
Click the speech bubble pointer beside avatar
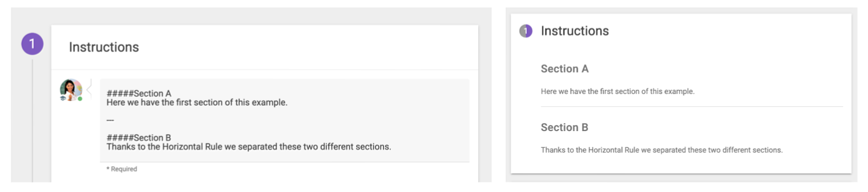coord(89,89)
